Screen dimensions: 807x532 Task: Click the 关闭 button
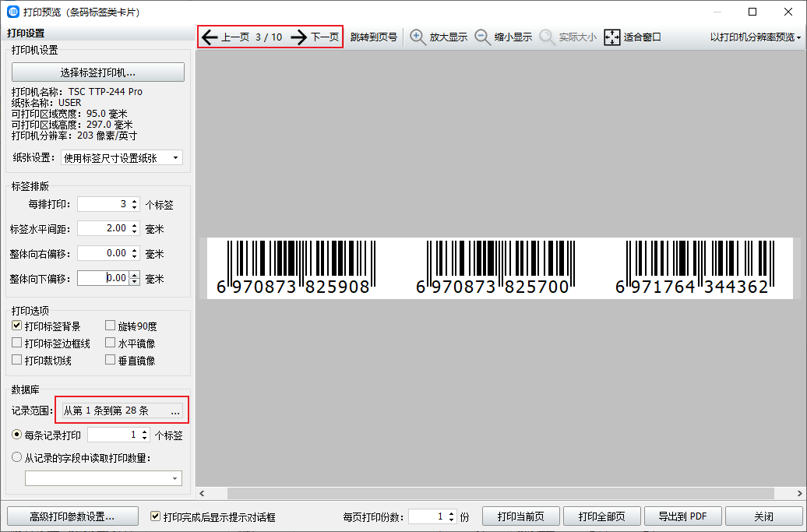point(763,516)
